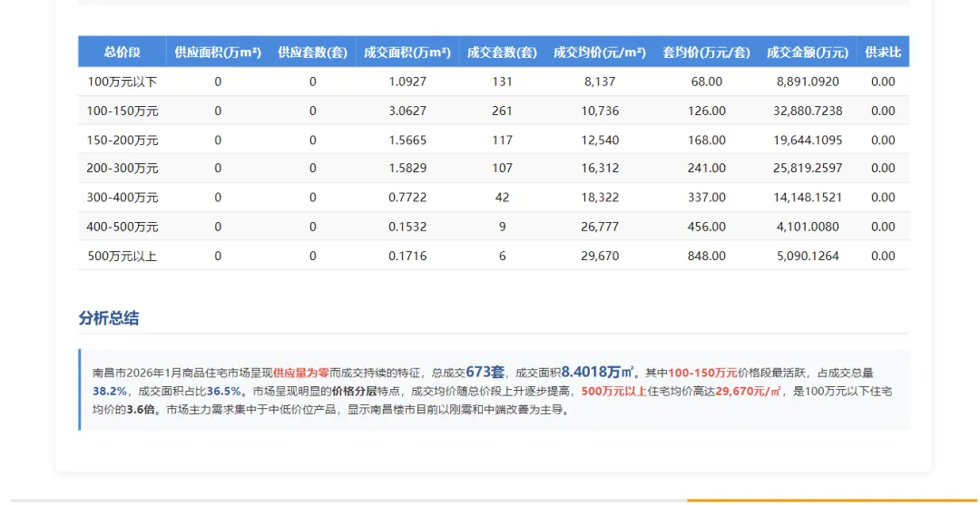980x505 pixels.
Task: Click the 成交金额(万元) column header
Action: 808,53
